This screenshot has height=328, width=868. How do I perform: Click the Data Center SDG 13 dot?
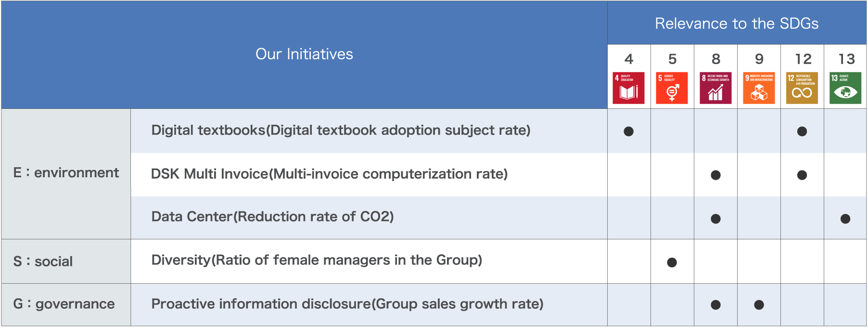[845, 219]
